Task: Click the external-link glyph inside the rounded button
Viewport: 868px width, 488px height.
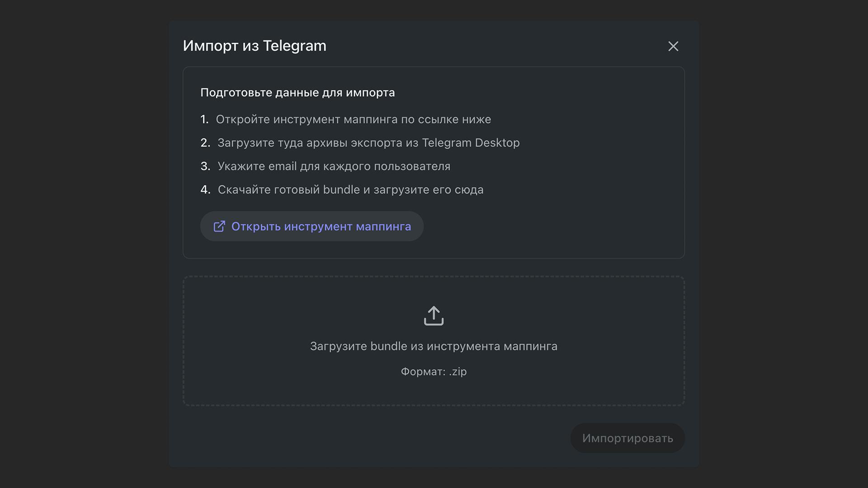Action: pyautogui.click(x=220, y=226)
